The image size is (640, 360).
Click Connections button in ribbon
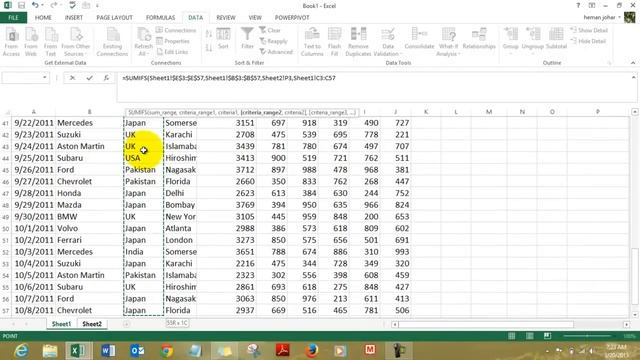point(176,30)
